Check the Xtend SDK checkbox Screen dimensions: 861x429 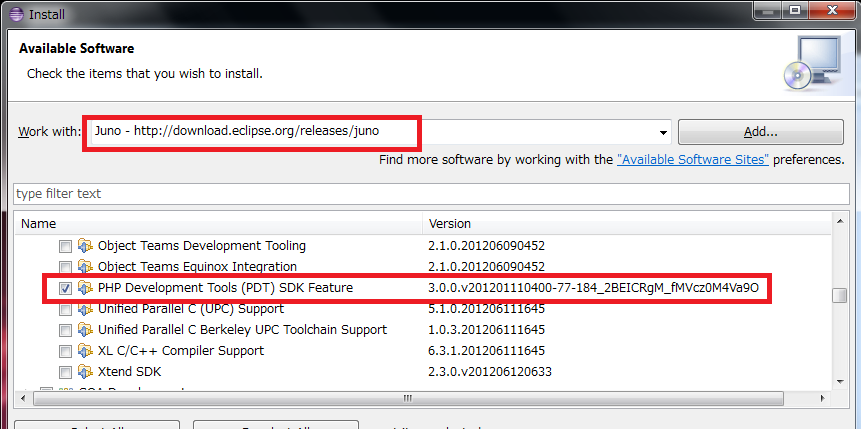[x=65, y=372]
